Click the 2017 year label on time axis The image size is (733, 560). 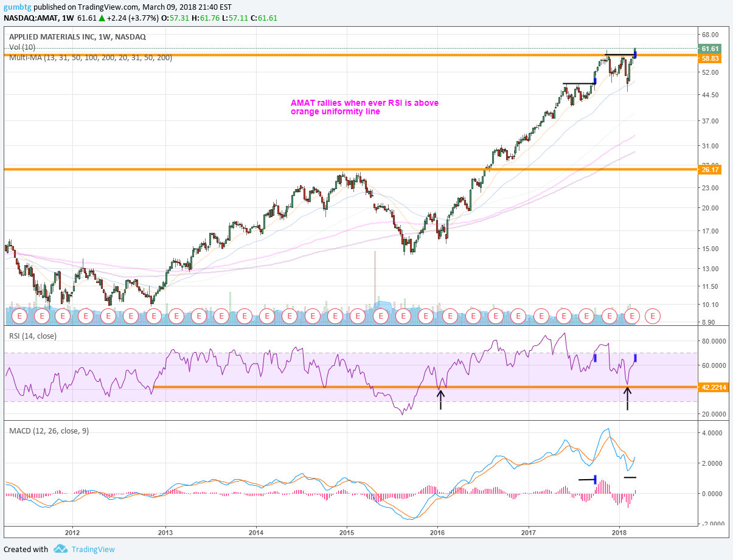pos(529,533)
